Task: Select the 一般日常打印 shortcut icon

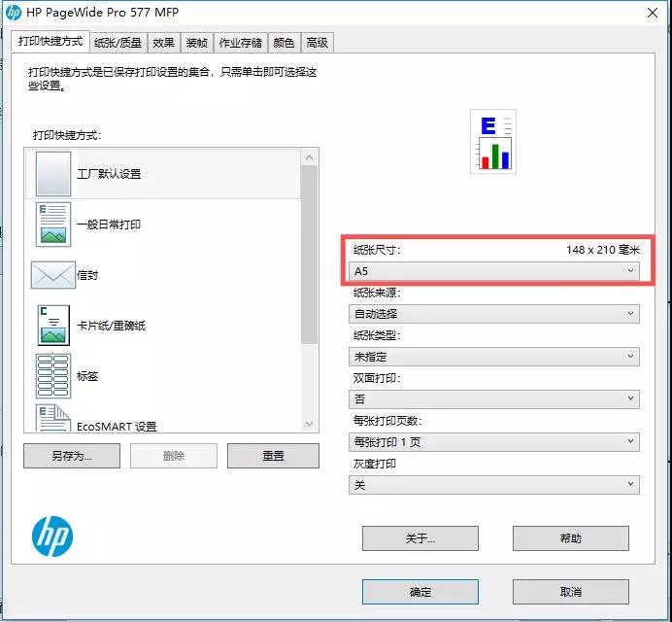Action: [53, 225]
